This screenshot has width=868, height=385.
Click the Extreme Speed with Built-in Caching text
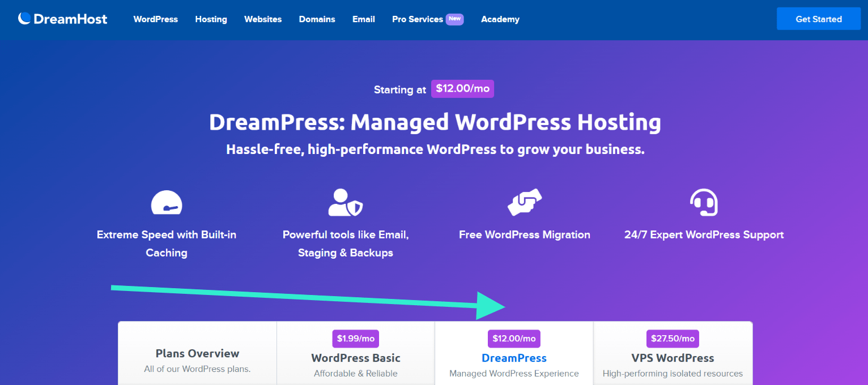167,243
